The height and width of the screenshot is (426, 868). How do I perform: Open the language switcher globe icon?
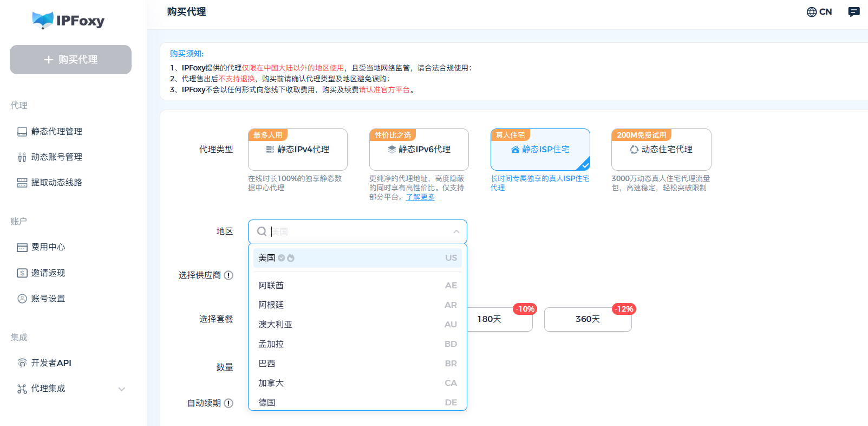(x=811, y=12)
